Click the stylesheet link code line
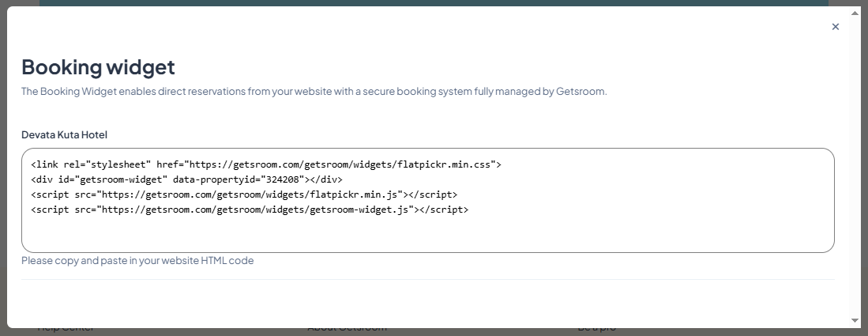 pos(265,164)
